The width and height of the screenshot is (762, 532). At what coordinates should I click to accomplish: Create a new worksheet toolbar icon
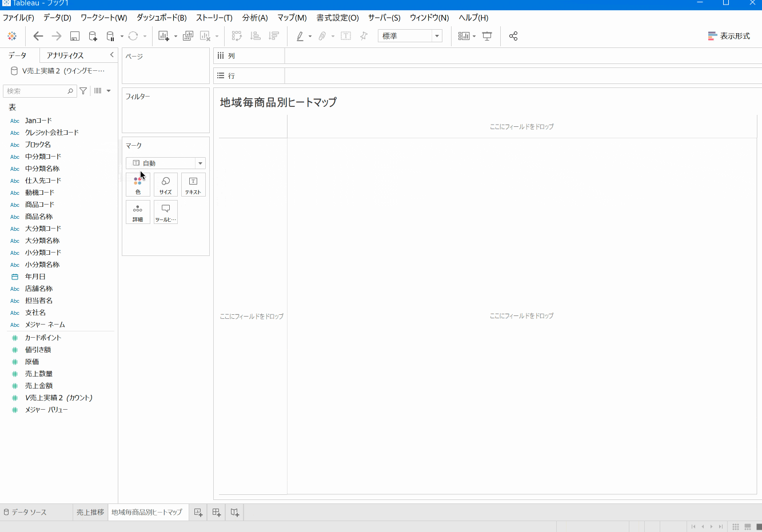click(163, 36)
